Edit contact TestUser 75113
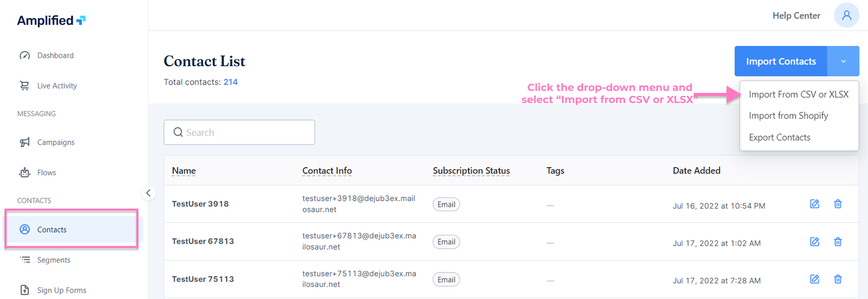 pyautogui.click(x=814, y=279)
